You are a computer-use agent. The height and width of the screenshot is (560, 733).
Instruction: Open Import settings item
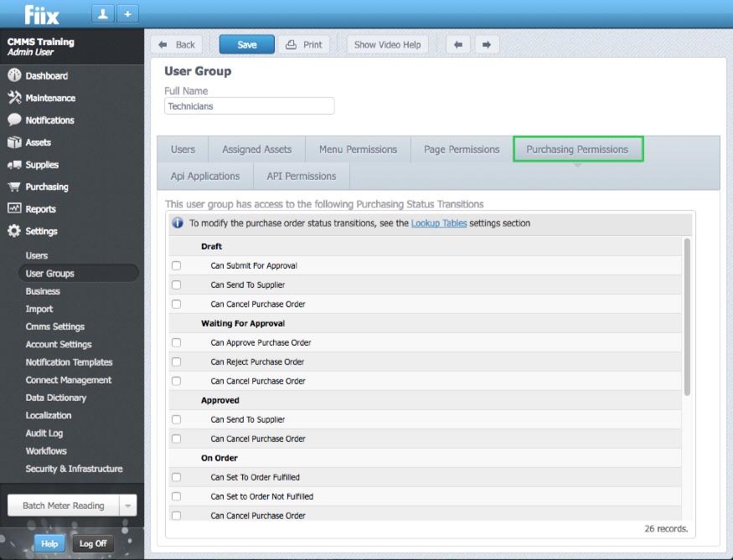tap(39, 309)
